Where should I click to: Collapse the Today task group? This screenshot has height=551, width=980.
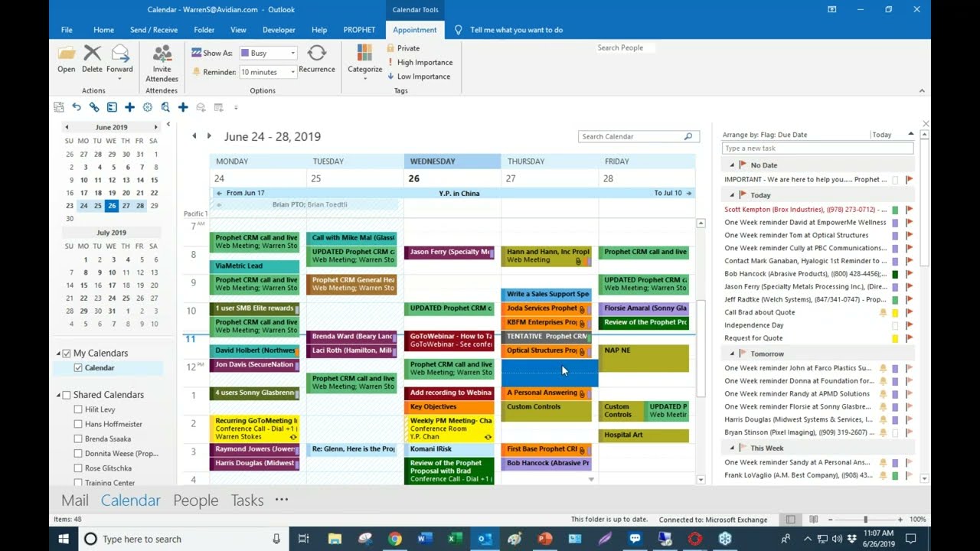point(732,195)
